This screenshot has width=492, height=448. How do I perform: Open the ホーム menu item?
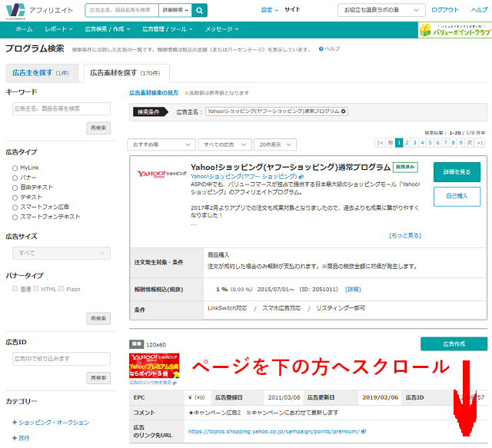24,29
